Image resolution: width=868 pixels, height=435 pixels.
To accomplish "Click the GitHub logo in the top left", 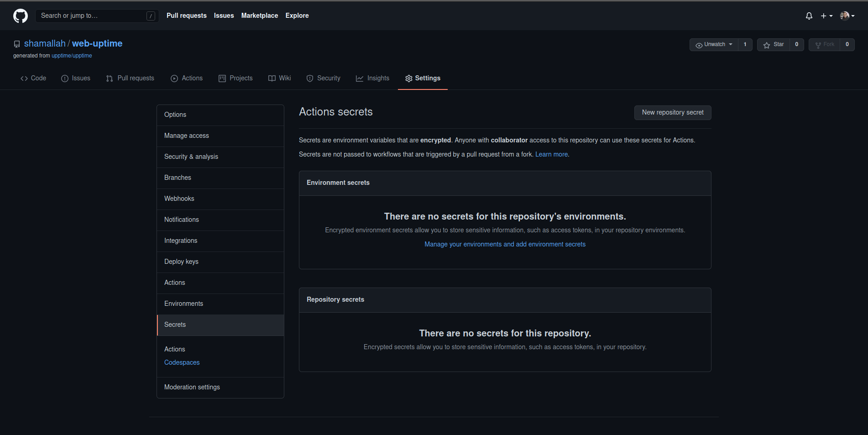I will pyautogui.click(x=20, y=16).
